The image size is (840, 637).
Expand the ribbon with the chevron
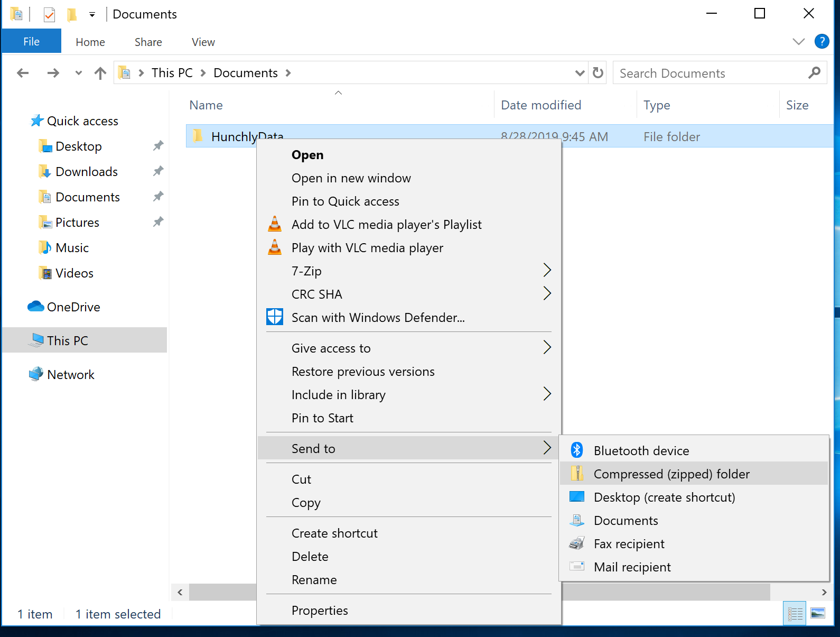pos(798,42)
